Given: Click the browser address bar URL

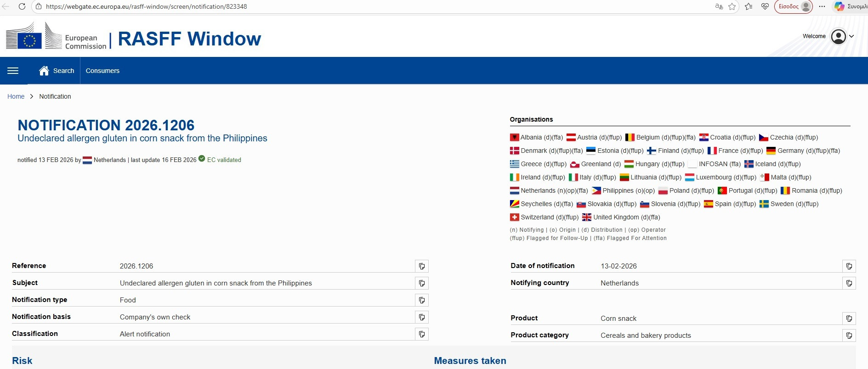Looking at the screenshot, I should tap(147, 6).
